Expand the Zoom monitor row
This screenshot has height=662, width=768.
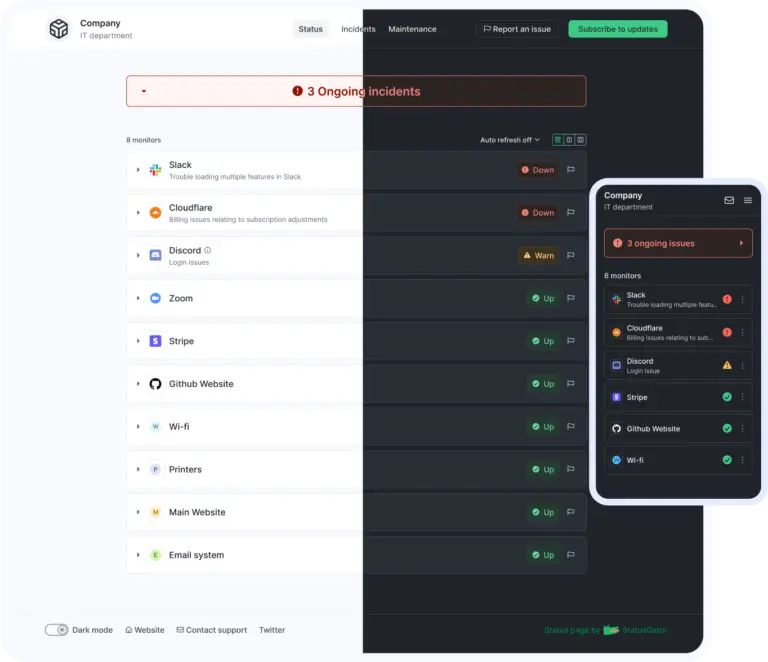tap(138, 298)
